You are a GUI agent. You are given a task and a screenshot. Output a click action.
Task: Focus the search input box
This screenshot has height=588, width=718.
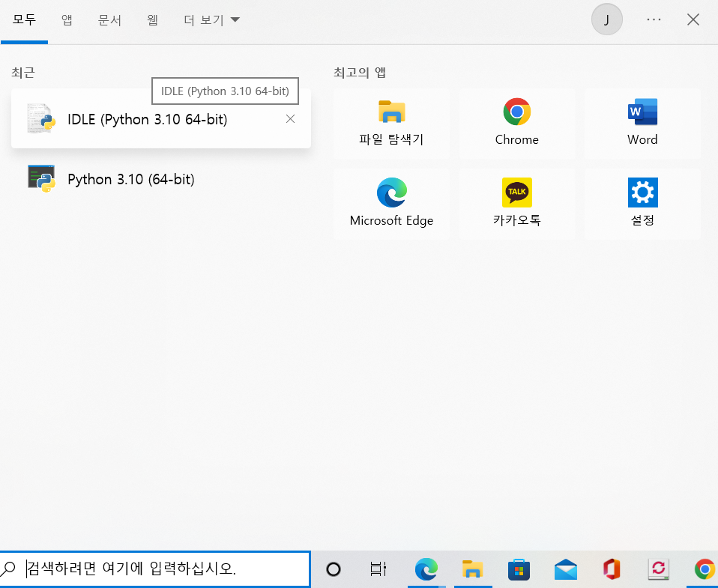155,569
